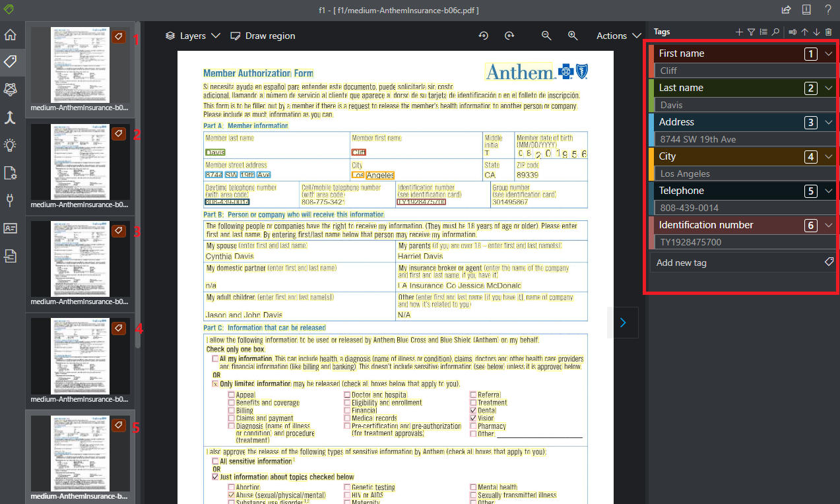Screen dimensions: 840x504
Task: Open the Layers dropdown
Action: tap(193, 36)
